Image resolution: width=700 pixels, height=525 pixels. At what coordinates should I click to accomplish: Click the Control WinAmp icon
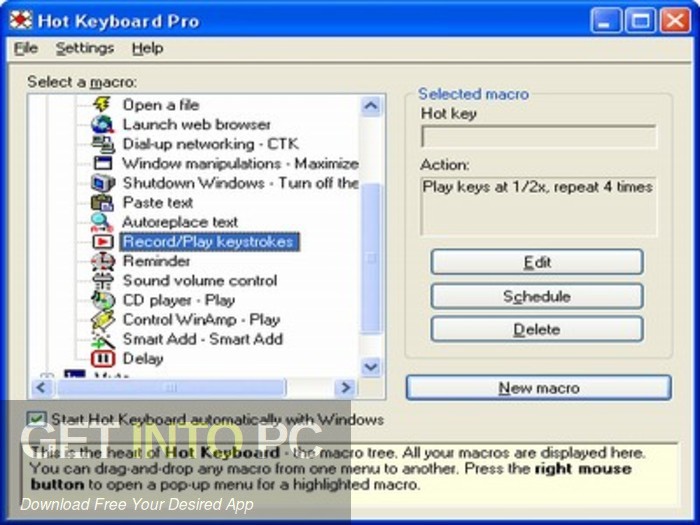tap(103, 320)
